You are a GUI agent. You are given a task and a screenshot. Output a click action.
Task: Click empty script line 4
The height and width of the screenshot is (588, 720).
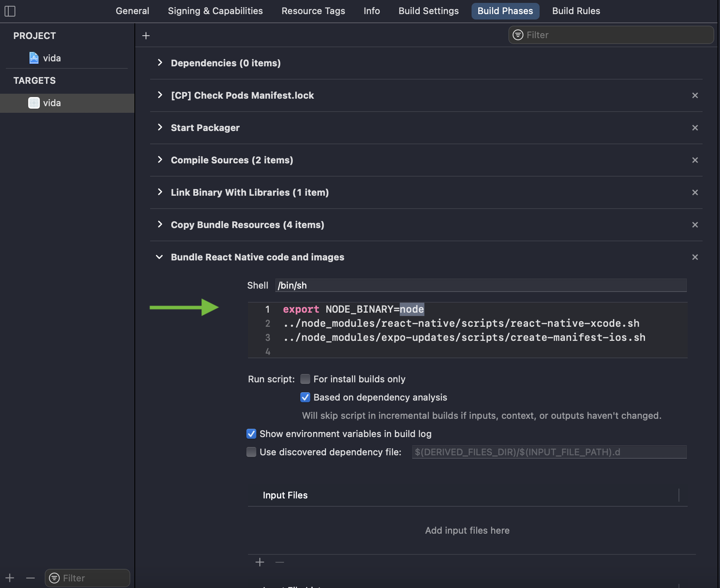(467, 352)
